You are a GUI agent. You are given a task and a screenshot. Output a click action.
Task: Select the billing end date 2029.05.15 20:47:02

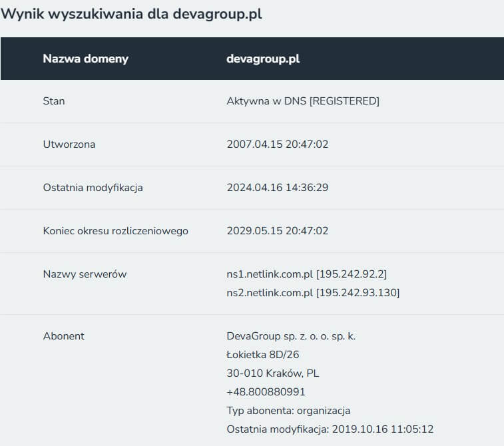point(278,231)
